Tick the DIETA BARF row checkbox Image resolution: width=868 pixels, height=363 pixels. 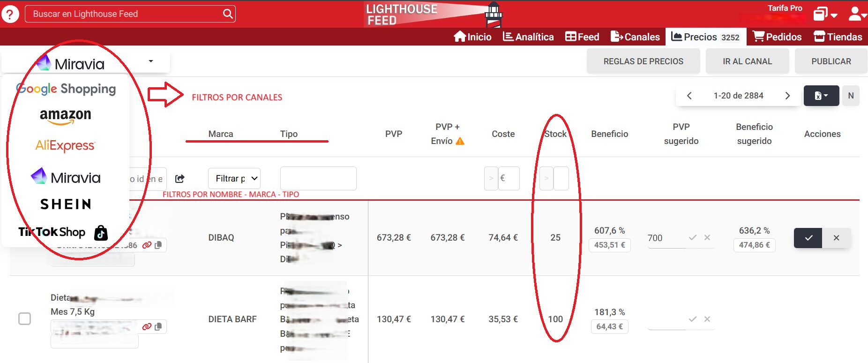tap(24, 319)
